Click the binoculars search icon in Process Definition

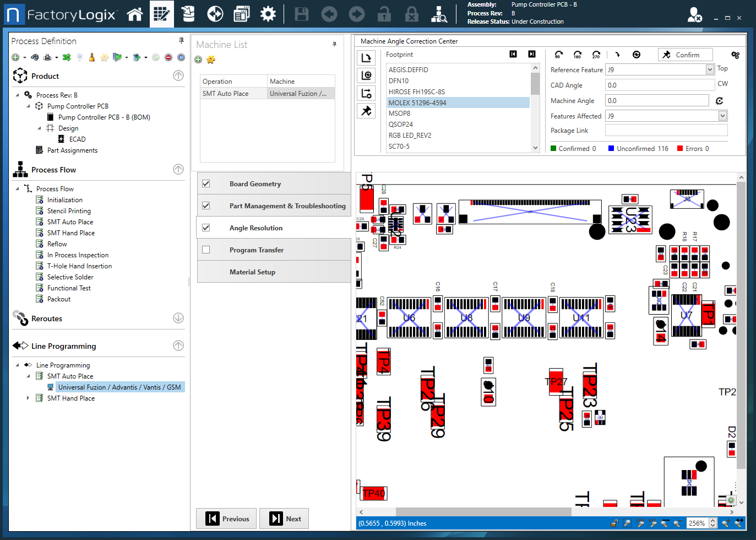pos(35,57)
